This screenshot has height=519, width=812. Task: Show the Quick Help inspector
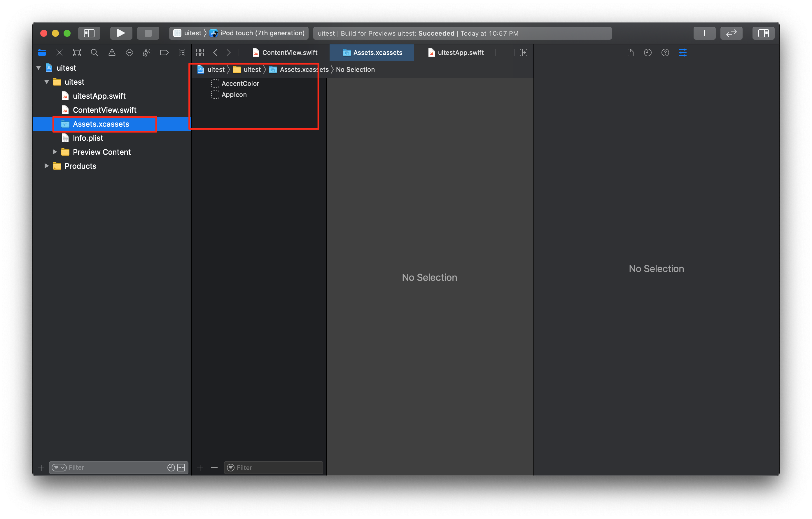(x=665, y=53)
